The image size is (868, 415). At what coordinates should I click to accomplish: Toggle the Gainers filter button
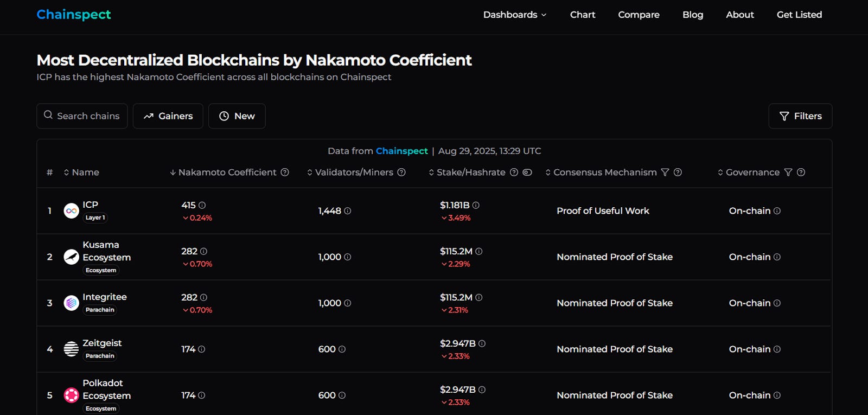click(168, 116)
